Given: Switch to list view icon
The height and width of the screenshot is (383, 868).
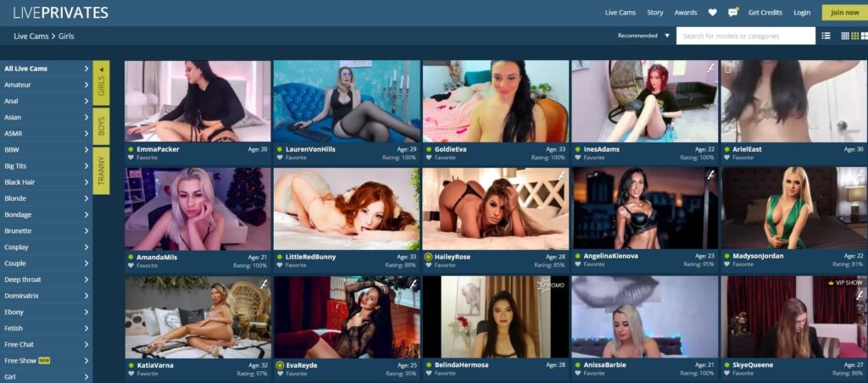Looking at the screenshot, I should pos(826,36).
